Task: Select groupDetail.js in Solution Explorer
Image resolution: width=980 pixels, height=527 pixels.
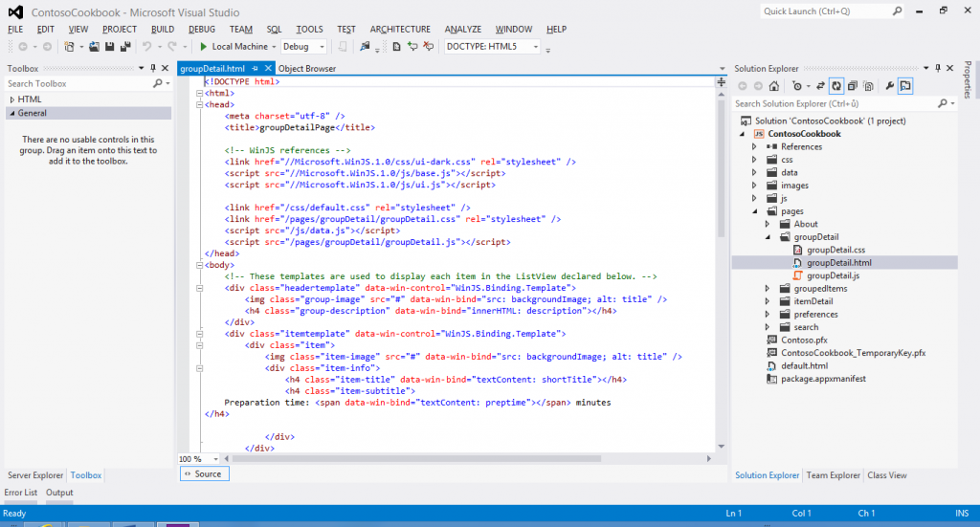Action: pyautogui.click(x=833, y=275)
